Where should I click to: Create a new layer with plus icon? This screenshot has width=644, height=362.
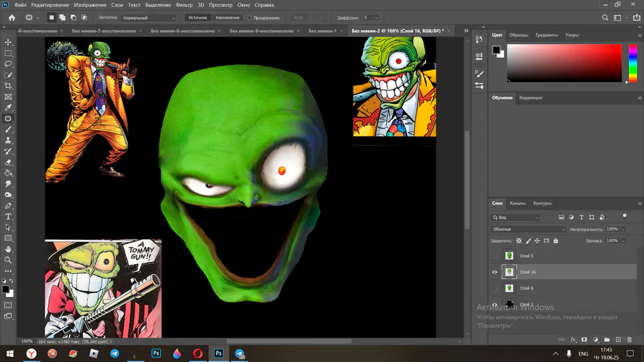click(618, 339)
